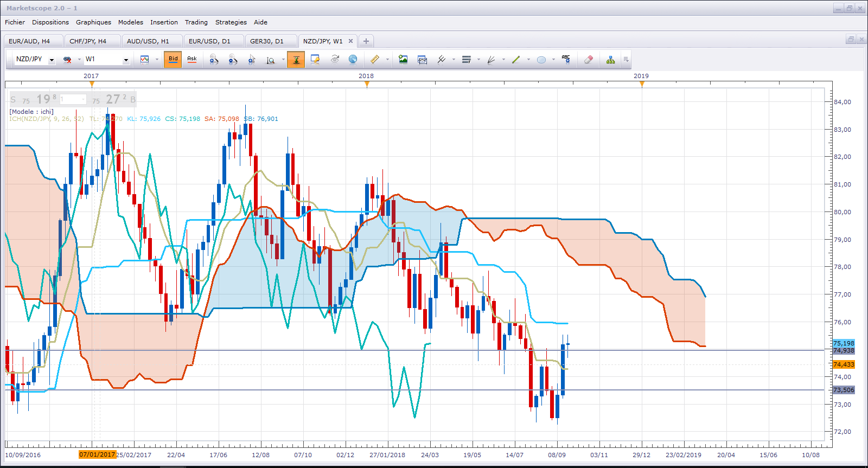Click the unlink chart icon beside NZD/JPY
The image size is (868, 468).
click(67, 60)
